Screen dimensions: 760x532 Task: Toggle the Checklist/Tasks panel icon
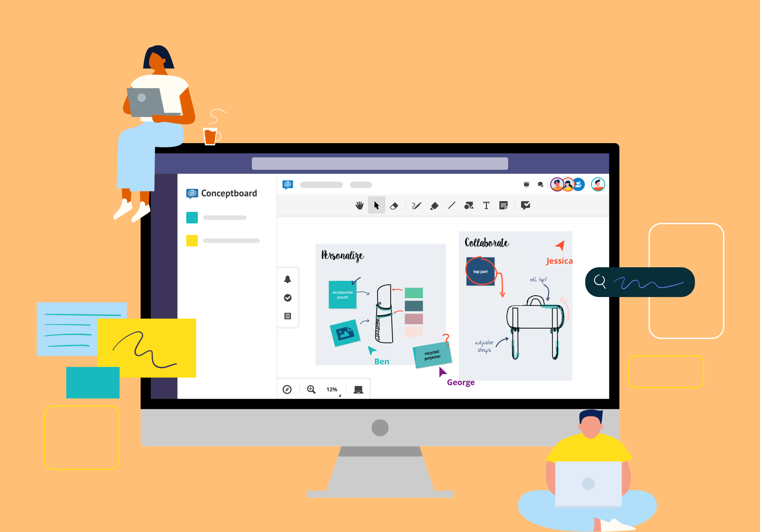pos(287,297)
